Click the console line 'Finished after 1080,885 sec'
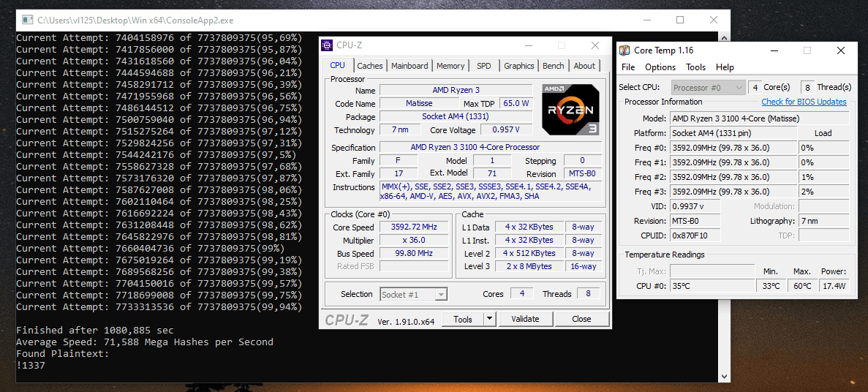The height and width of the screenshot is (392, 868). [94, 330]
